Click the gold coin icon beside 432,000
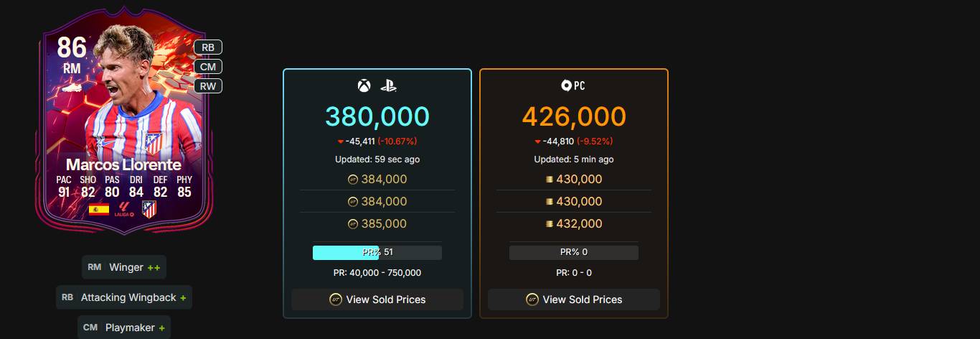The width and height of the screenshot is (980, 339). 550,224
